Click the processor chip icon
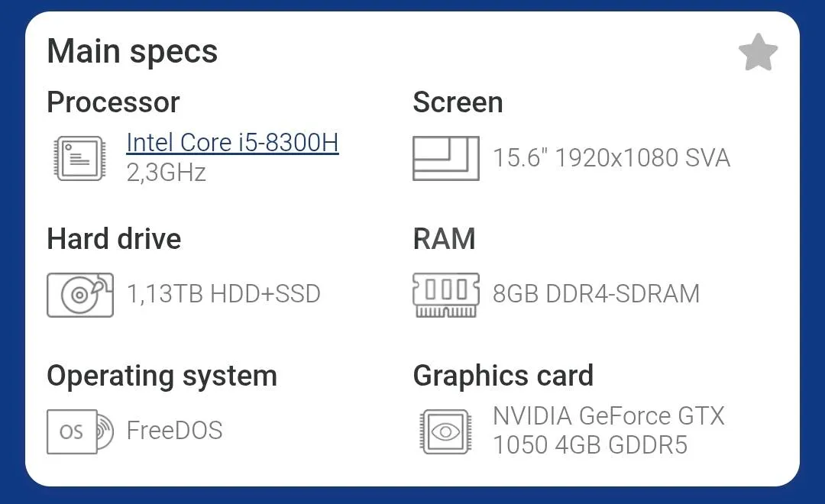 [x=80, y=158]
